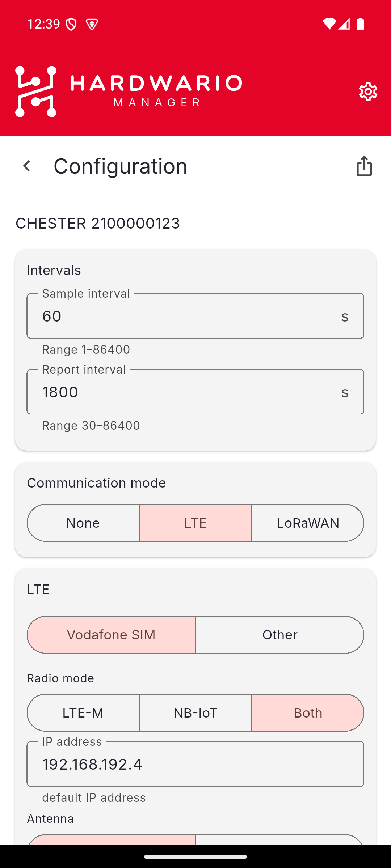The height and width of the screenshot is (868, 391).
Task: Set radio mode to LTE-M
Action: (x=83, y=713)
